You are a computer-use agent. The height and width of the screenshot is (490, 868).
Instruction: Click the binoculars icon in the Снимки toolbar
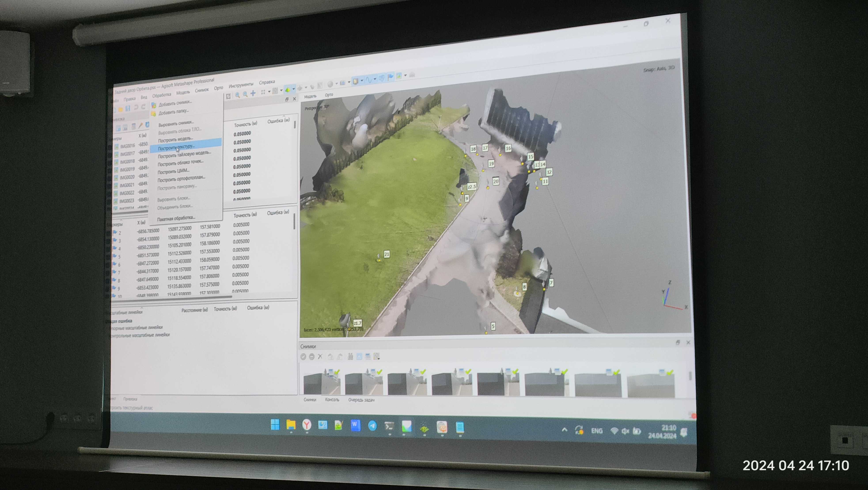(351, 356)
